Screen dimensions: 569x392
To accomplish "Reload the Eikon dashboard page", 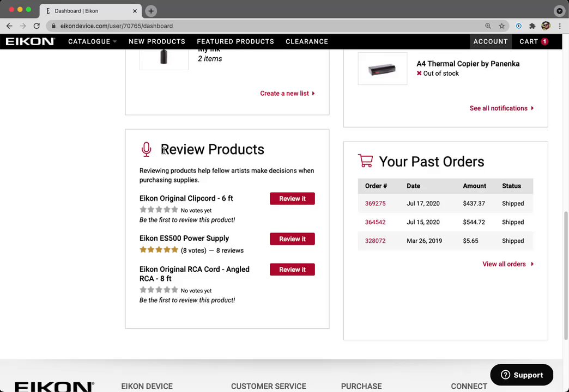I will (x=37, y=26).
